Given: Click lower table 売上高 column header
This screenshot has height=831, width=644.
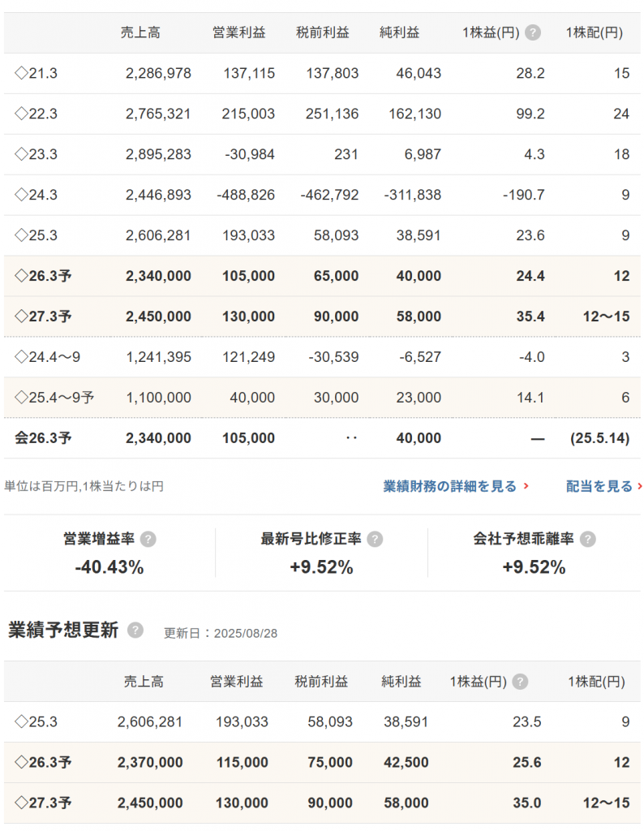Looking at the screenshot, I should (x=144, y=682).
